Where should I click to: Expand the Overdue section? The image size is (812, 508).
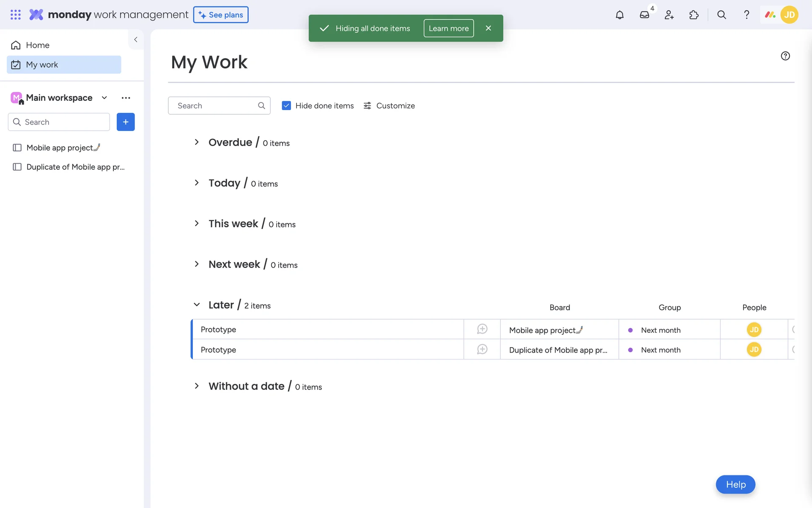coord(197,142)
